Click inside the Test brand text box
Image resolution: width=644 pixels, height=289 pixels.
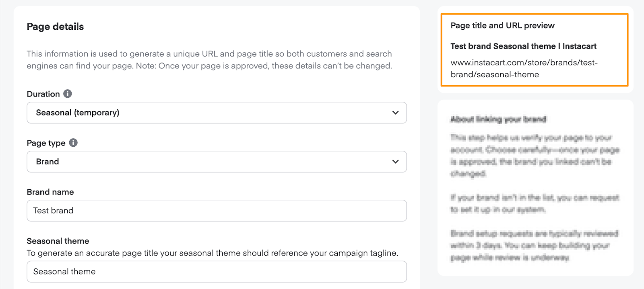click(217, 210)
